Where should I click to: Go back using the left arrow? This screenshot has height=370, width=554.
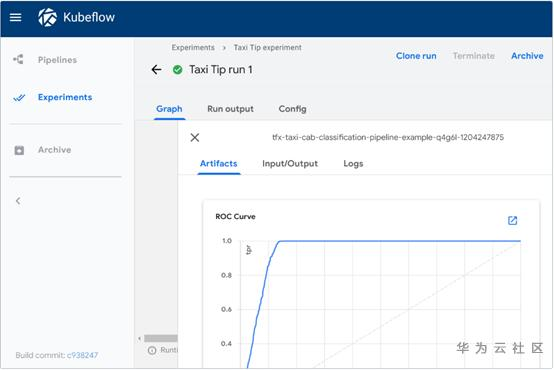click(157, 70)
